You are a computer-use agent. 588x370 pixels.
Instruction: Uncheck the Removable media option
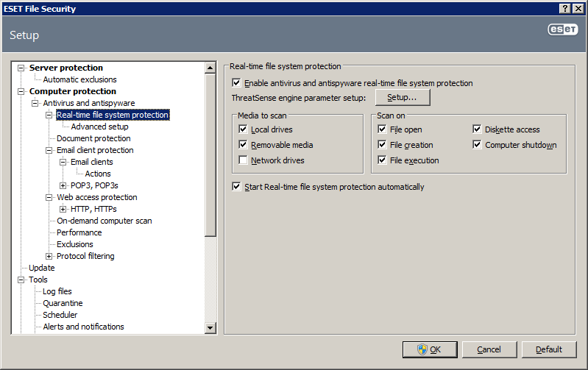pyautogui.click(x=243, y=145)
